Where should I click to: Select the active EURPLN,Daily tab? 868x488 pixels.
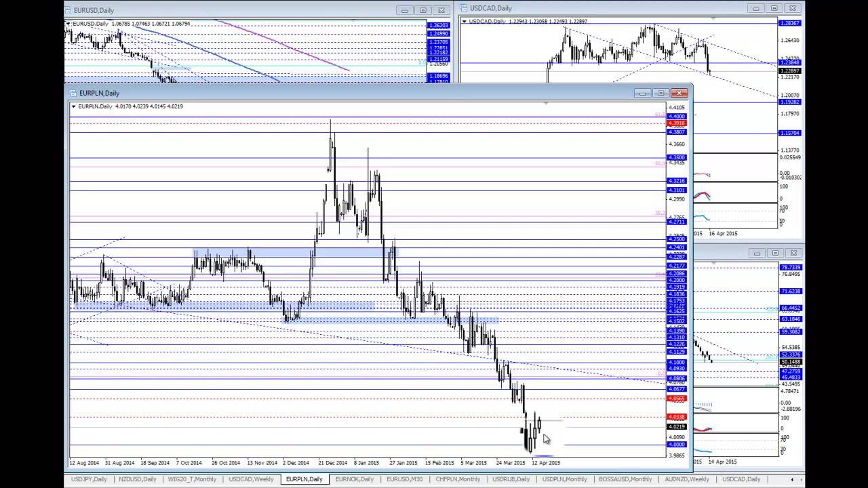click(304, 479)
